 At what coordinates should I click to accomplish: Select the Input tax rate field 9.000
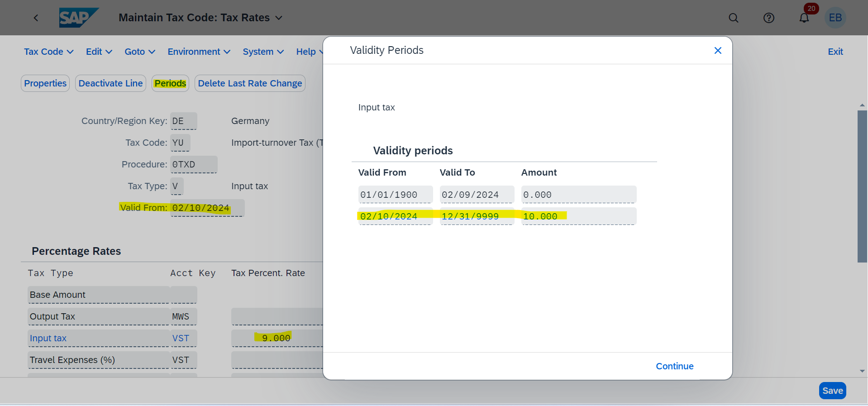(x=277, y=338)
